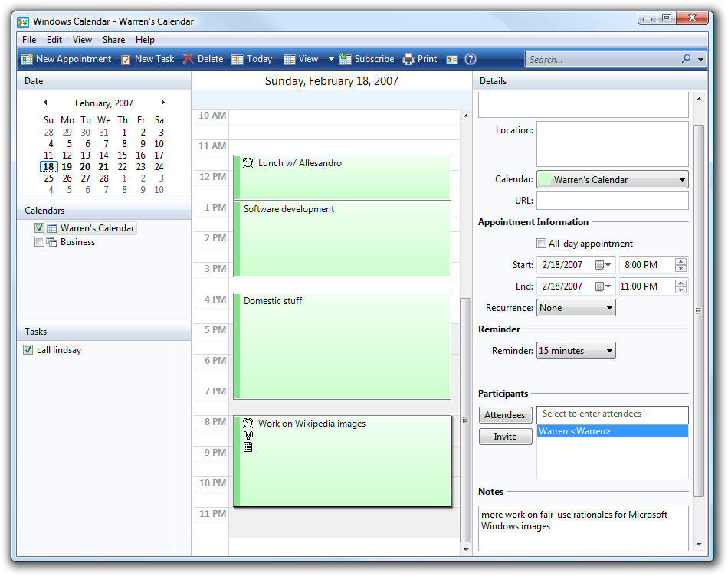Jump to Today using toolbar icon

point(238,60)
